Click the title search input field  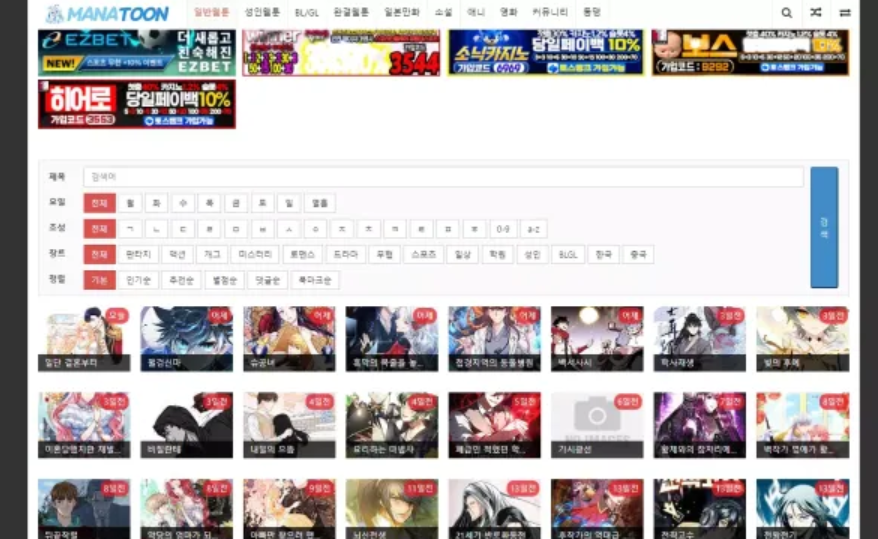coord(443,177)
